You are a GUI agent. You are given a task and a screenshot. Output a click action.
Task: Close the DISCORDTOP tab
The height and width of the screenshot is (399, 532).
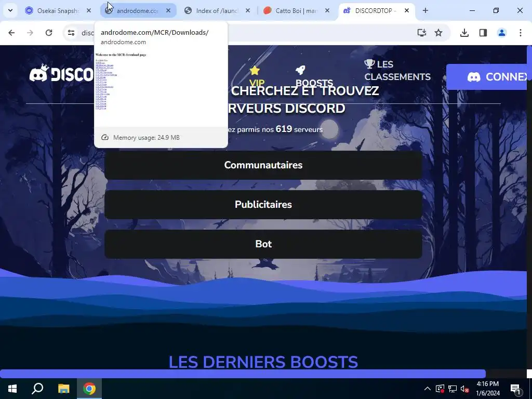point(406,11)
